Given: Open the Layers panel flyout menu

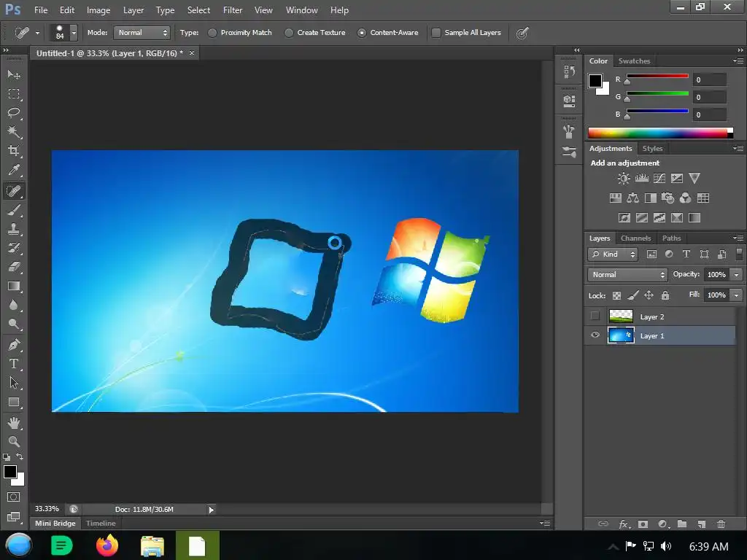Looking at the screenshot, I should tap(738, 238).
